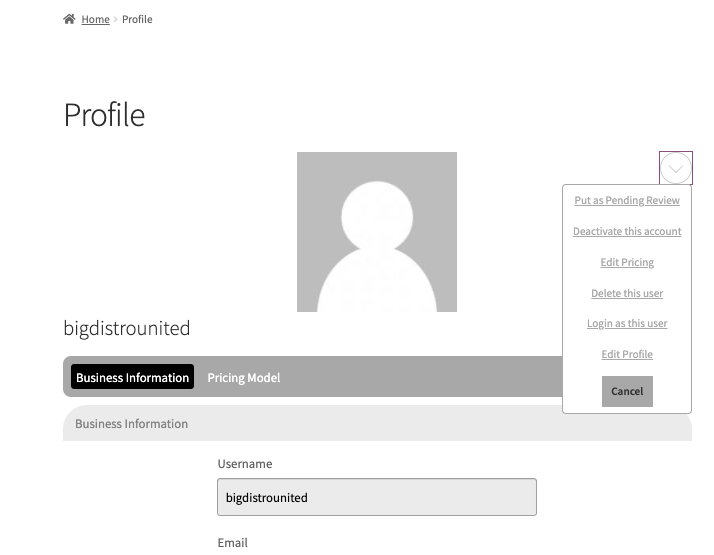This screenshot has height=555, width=714.
Task: Choose Login as this user
Action: click(627, 323)
